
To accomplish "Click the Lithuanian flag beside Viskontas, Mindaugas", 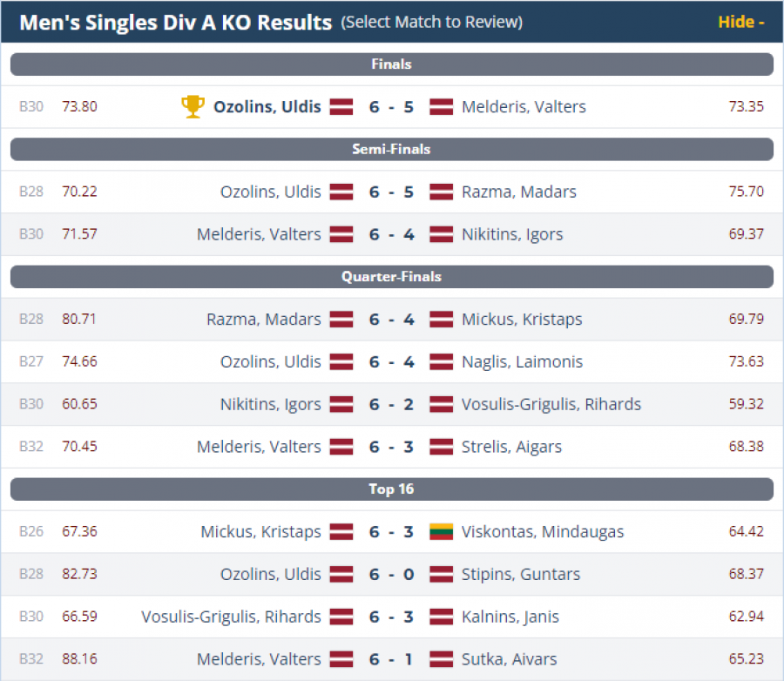I will tap(442, 532).
